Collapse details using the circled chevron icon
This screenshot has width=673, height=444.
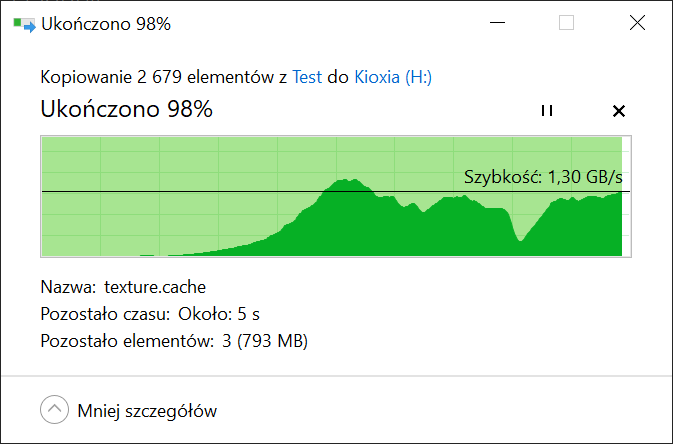pyautogui.click(x=55, y=409)
